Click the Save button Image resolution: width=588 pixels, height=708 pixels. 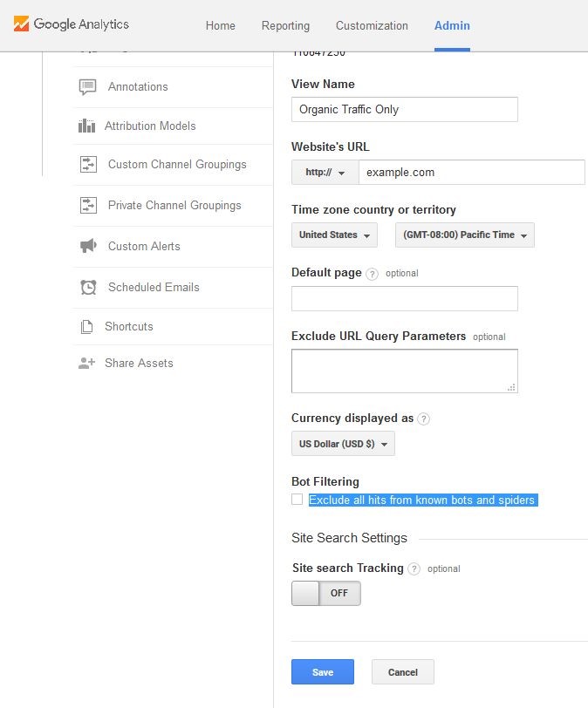coord(323,672)
